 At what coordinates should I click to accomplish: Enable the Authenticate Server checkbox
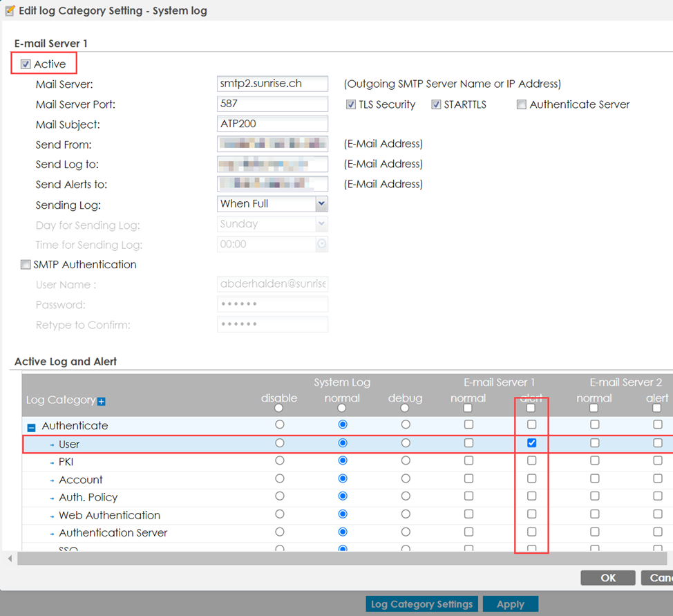click(522, 105)
